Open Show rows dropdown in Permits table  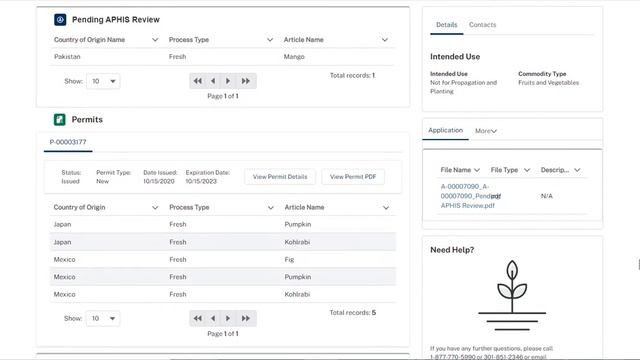[103, 318]
